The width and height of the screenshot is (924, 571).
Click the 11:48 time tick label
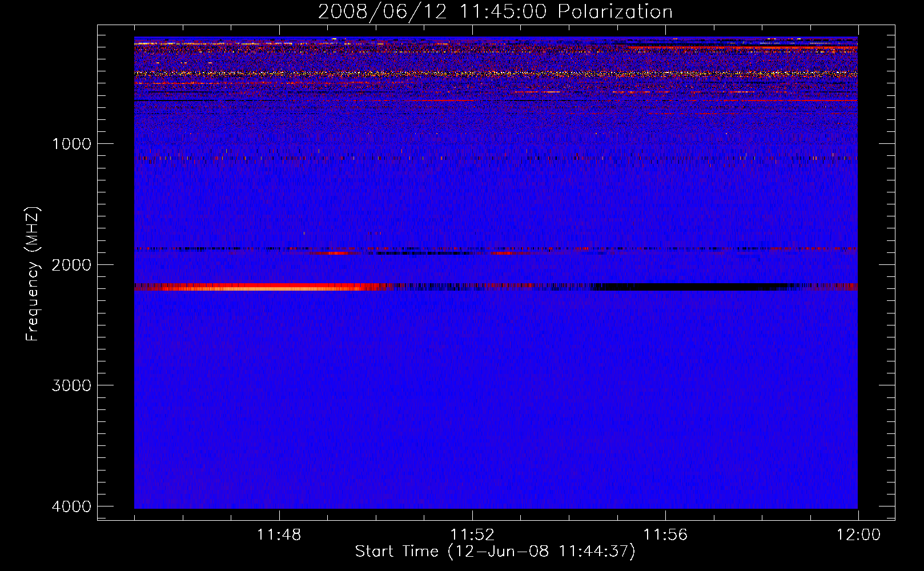[x=279, y=535]
